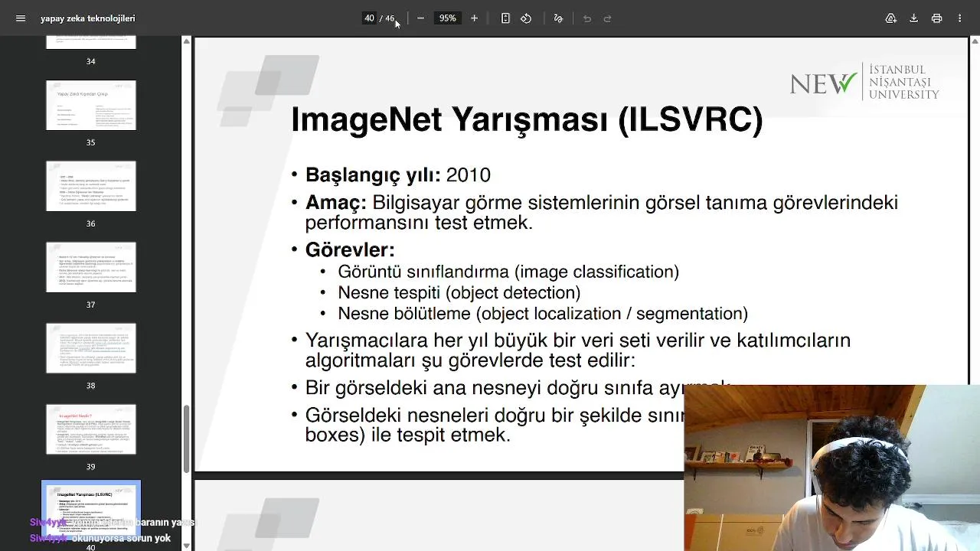Click the slide heading 'ImageNet Yarışması (ILSVRC)'

tap(527, 120)
